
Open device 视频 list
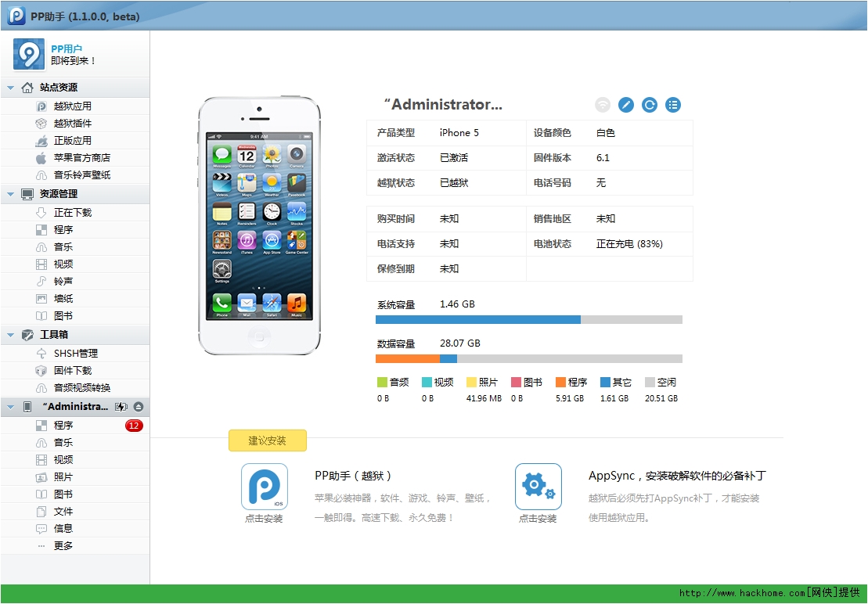click(74, 459)
